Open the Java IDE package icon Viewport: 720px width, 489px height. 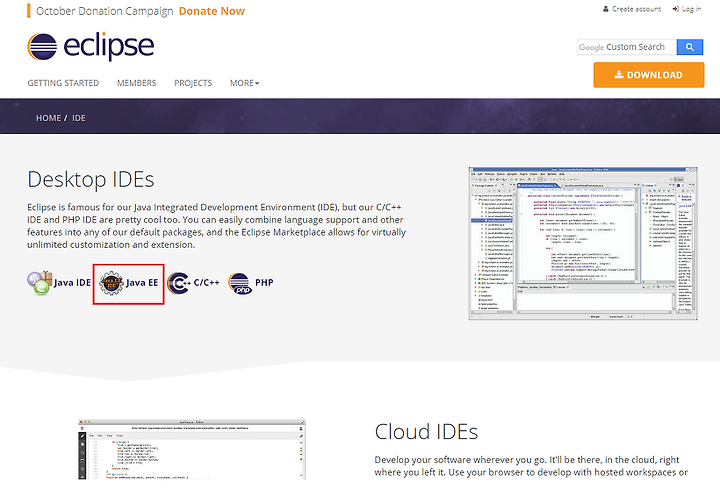pyautogui.click(x=39, y=283)
